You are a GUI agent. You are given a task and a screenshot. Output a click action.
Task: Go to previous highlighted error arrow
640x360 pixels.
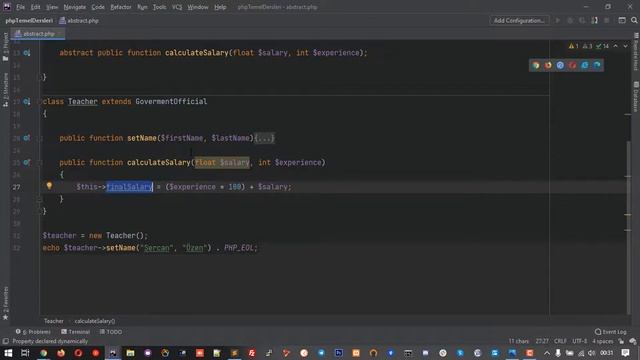click(x=616, y=46)
